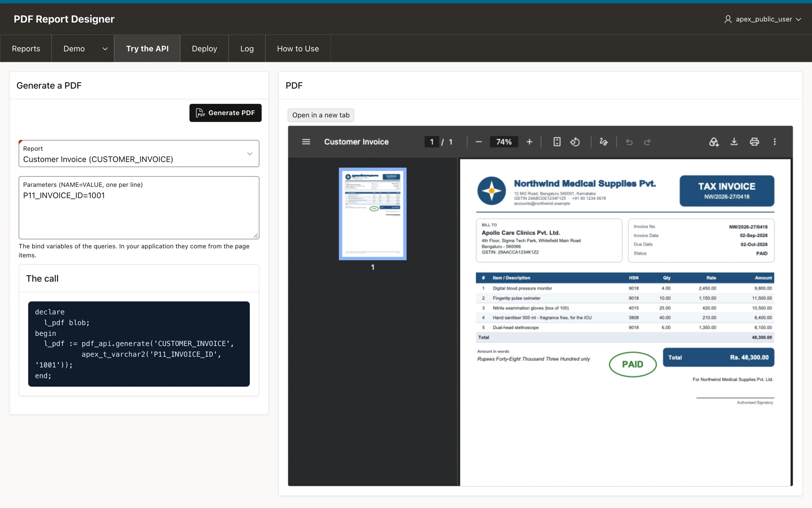Click the redo arrow in PDF toolbar
This screenshot has width=812, height=508.
click(x=647, y=142)
